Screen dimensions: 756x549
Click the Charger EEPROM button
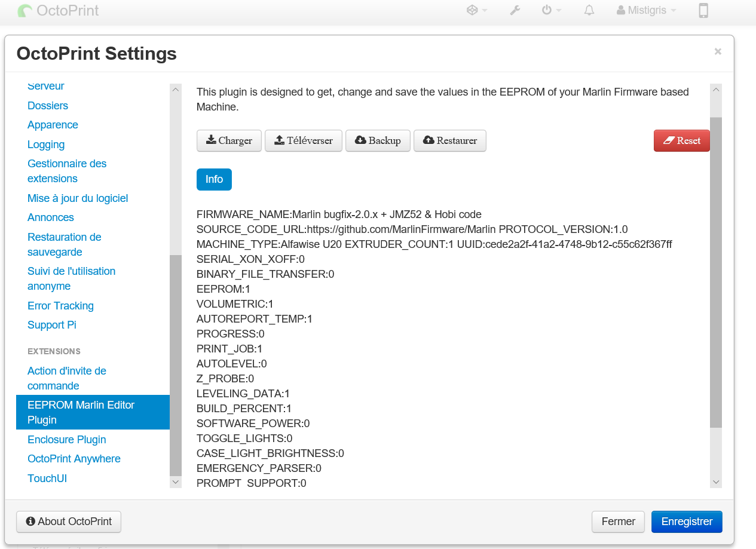pyautogui.click(x=229, y=140)
